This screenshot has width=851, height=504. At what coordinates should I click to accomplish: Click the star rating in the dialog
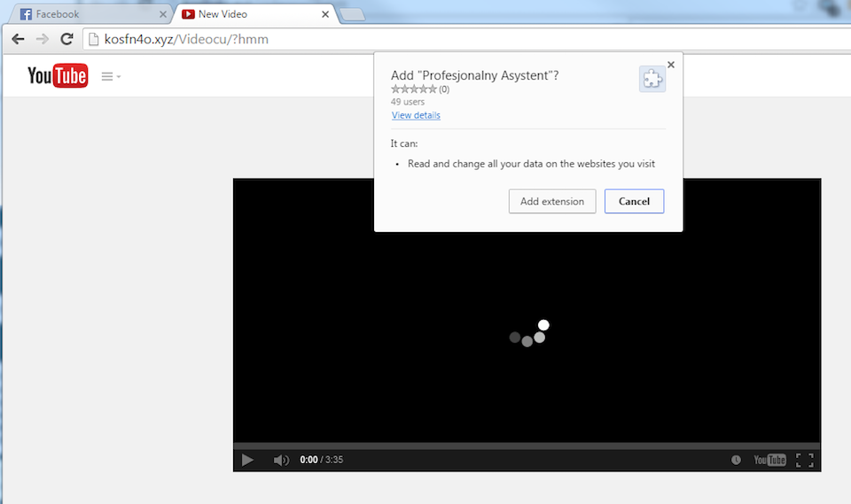click(414, 89)
